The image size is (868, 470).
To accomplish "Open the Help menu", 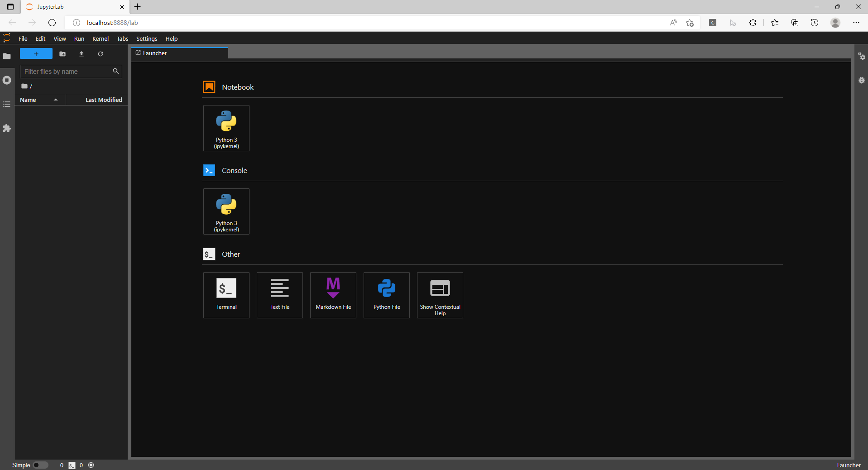I will (171, 38).
